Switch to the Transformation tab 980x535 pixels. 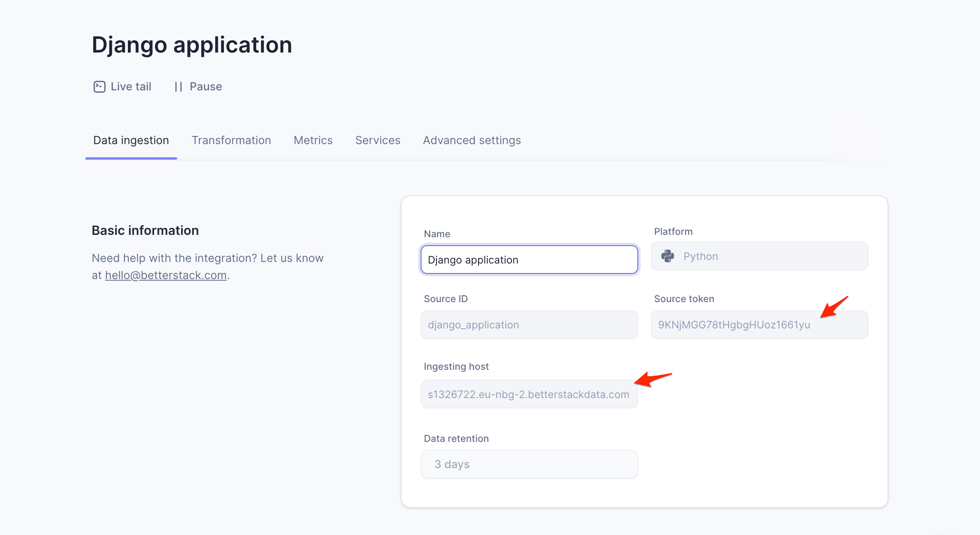click(231, 140)
